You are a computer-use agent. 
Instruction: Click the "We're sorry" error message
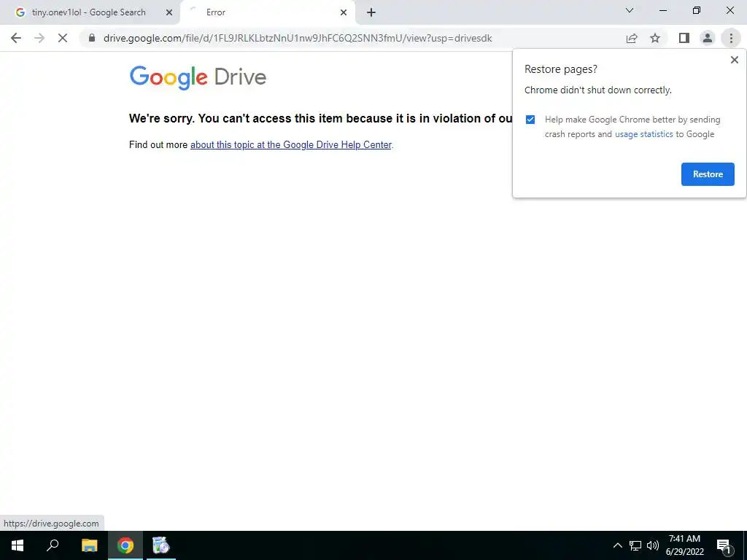pos(321,118)
